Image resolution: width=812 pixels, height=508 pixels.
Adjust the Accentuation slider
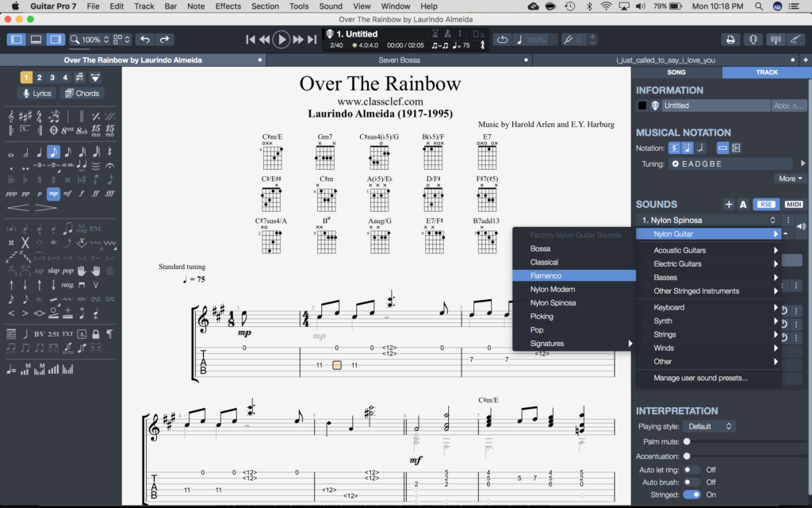tap(687, 456)
